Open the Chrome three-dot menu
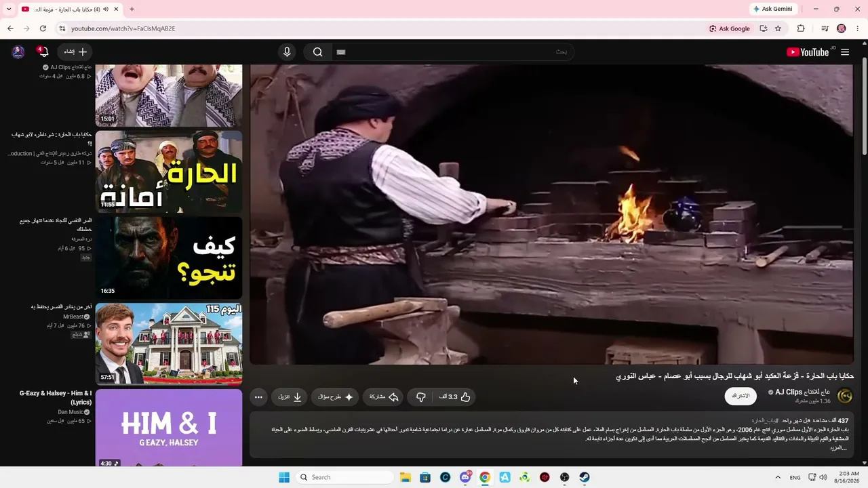This screenshot has height=488, width=868. point(858,28)
